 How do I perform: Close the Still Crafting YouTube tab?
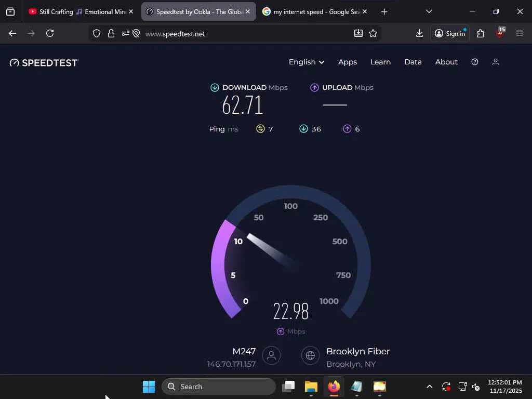[131, 11]
